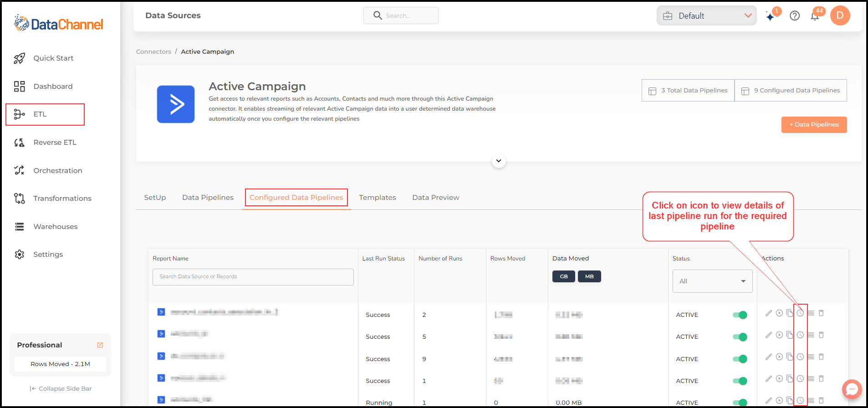The image size is (868, 408).
Task: Open the Templates tab
Action: pyautogui.click(x=377, y=198)
